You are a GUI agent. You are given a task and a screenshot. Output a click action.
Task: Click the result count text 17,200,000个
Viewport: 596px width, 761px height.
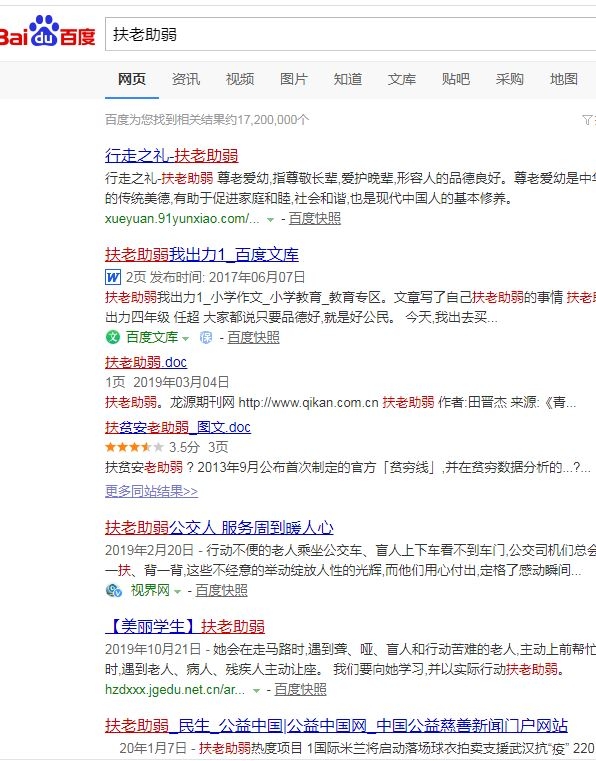point(273,120)
